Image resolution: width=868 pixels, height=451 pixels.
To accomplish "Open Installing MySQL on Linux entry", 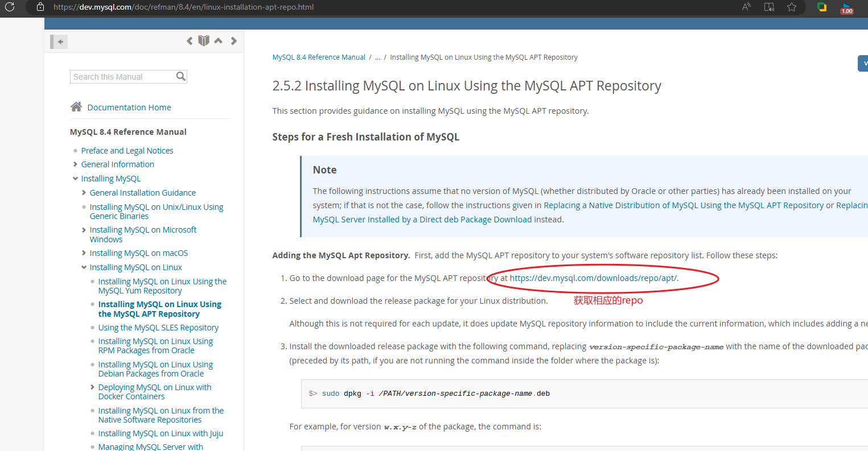I will click(x=135, y=267).
